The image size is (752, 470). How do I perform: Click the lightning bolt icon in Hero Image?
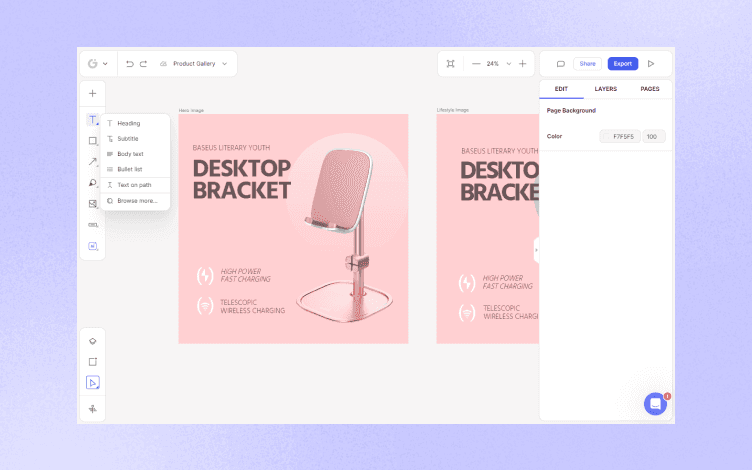205,276
